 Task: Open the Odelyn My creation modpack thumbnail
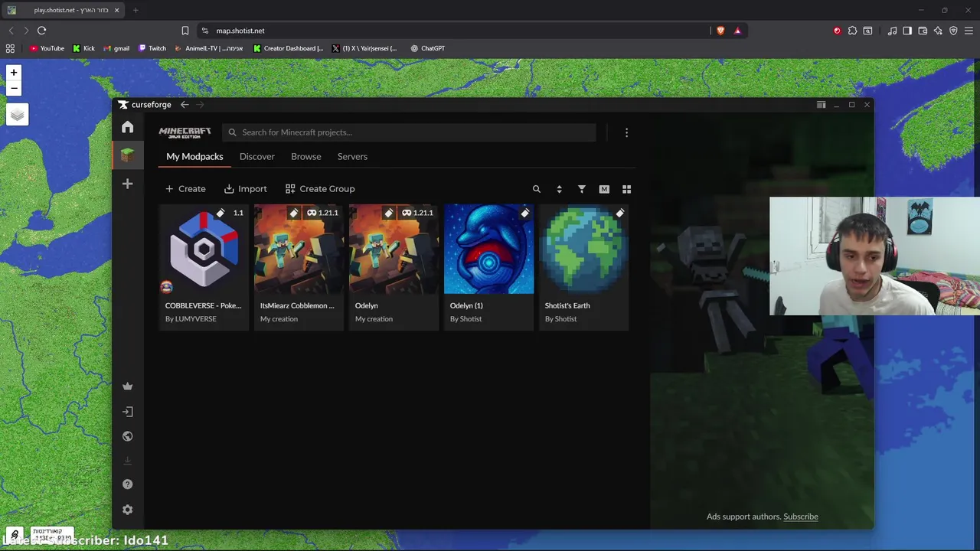[x=394, y=249]
